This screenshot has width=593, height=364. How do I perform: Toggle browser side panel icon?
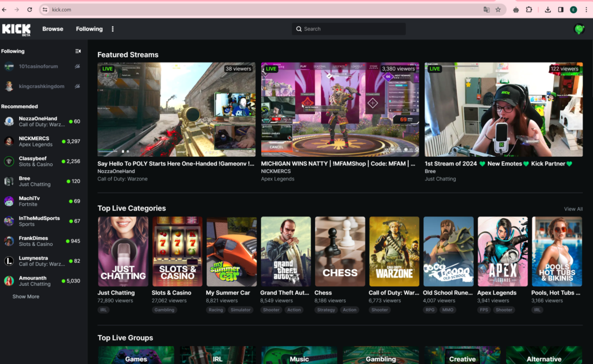pos(561,10)
